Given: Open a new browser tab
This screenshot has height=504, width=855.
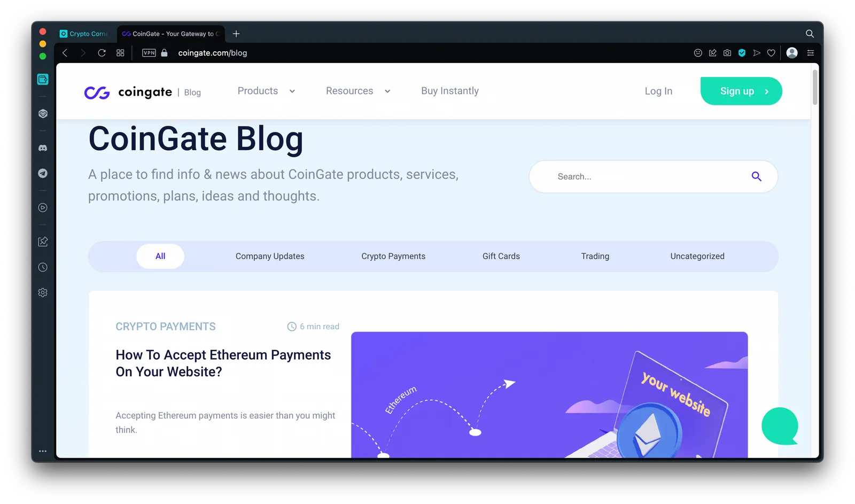Looking at the screenshot, I should 236,34.
